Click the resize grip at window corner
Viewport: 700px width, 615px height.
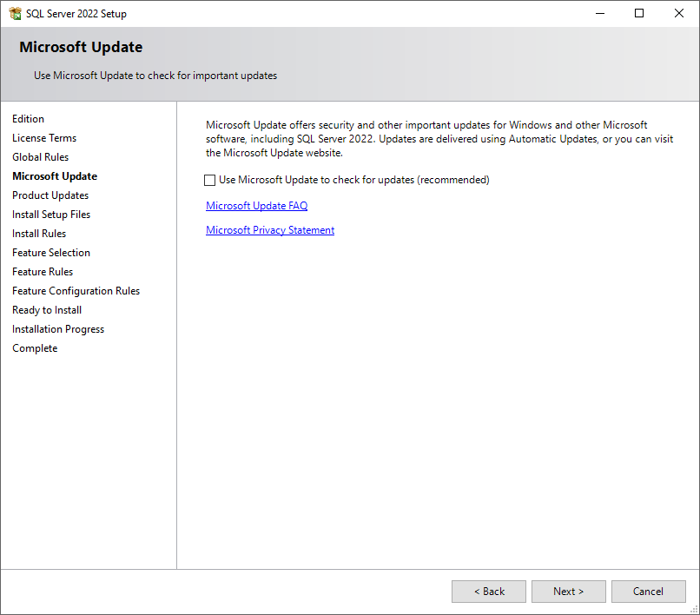click(x=694, y=609)
